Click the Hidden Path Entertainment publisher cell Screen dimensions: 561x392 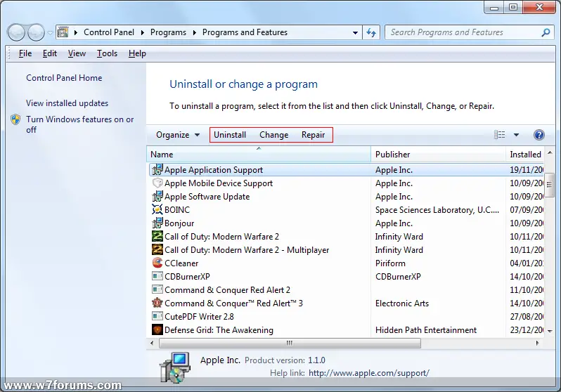pos(426,330)
